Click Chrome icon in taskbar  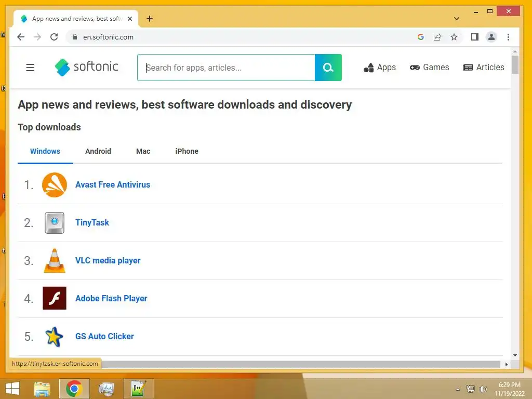click(74, 389)
